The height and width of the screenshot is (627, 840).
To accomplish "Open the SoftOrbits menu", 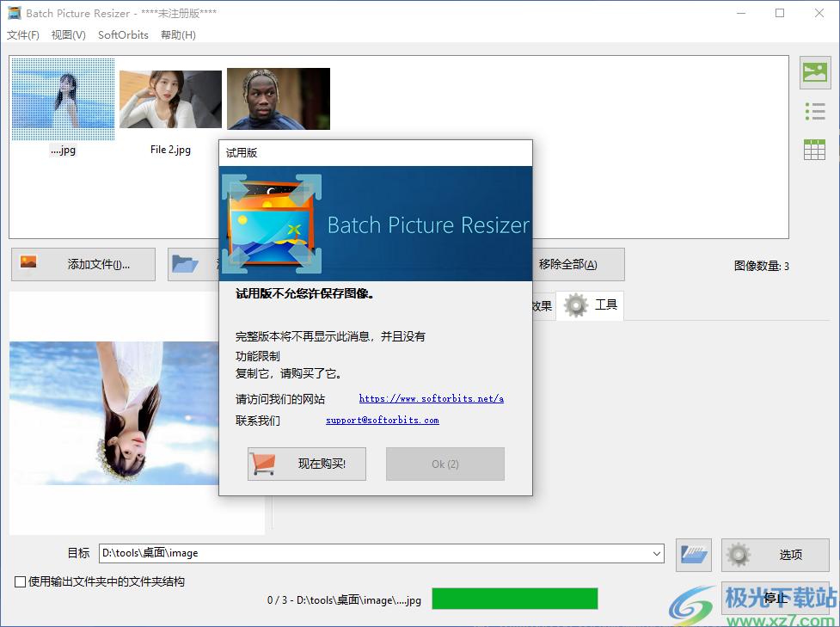I will tap(123, 35).
